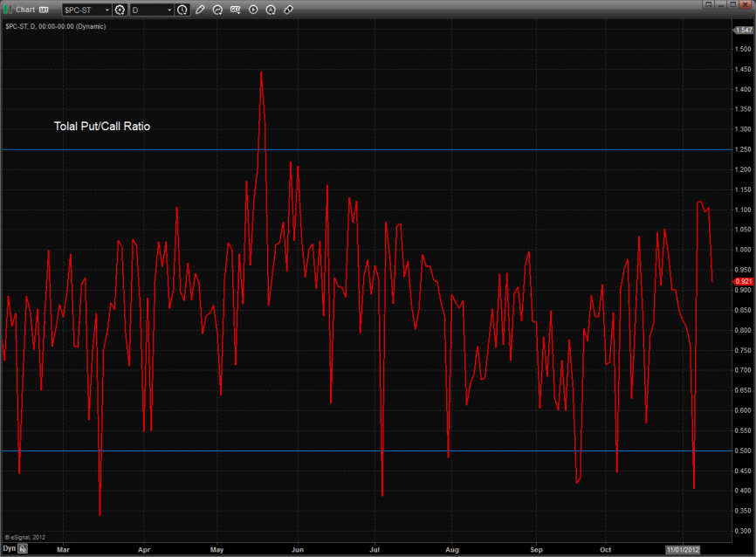The width and height of the screenshot is (756, 557).
Task: Open the GET toolbar menu icon
Action: [x=236, y=10]
